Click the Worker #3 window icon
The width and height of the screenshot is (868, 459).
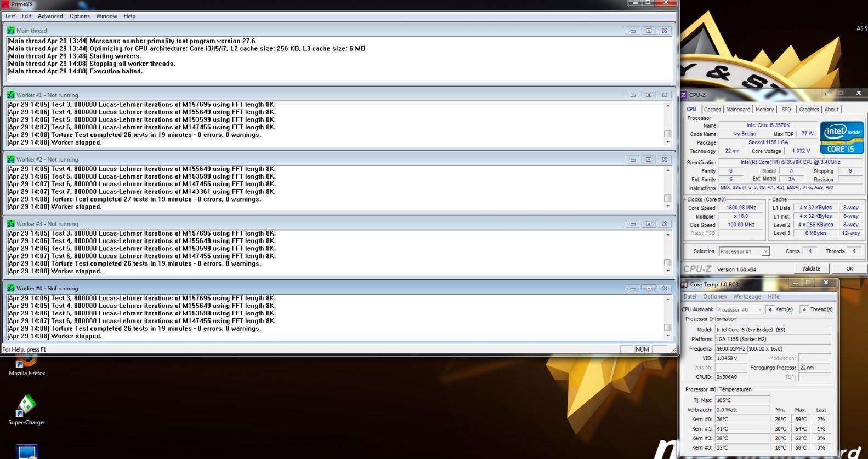[x=10, y=223]
